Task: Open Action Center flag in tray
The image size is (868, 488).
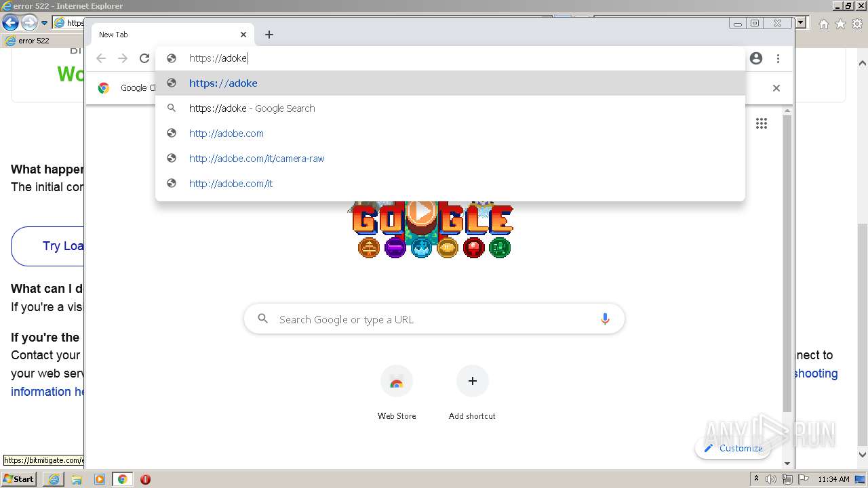Action: click(x=804, y=479)
